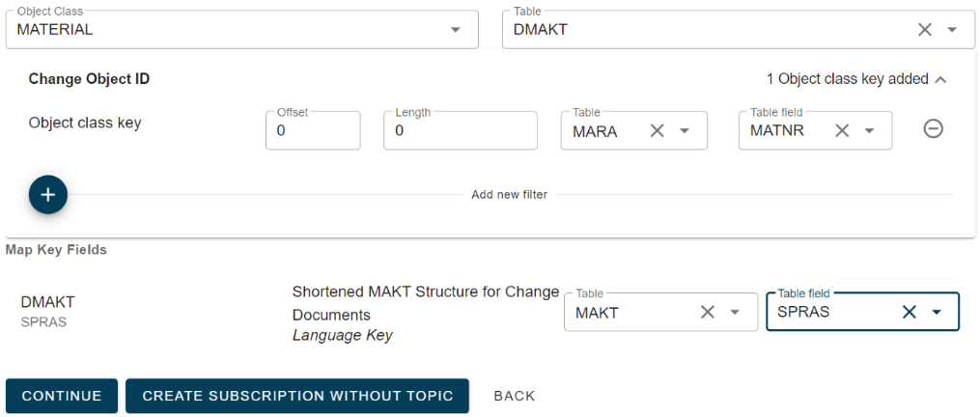Expand the MATNR table field dropdown

coord(869,130)
